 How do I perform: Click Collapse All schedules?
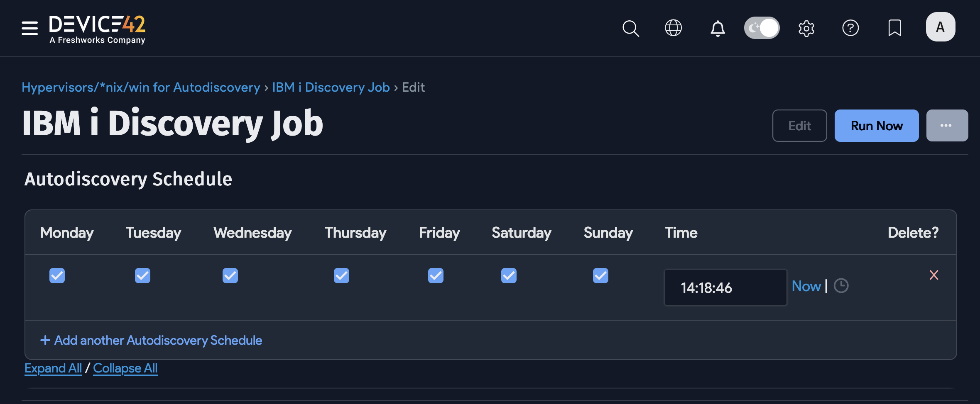coord(125,368)
